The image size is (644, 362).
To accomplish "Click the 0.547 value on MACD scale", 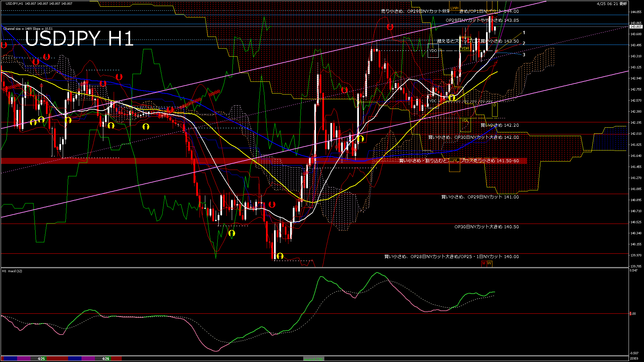I will coord(634,270).
